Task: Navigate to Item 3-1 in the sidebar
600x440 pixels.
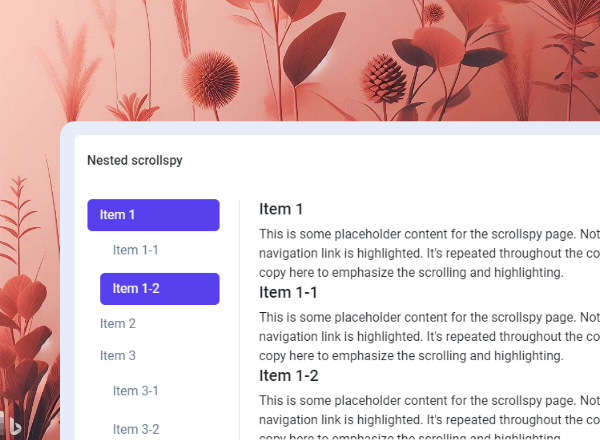Action: (x=136, y=390)
